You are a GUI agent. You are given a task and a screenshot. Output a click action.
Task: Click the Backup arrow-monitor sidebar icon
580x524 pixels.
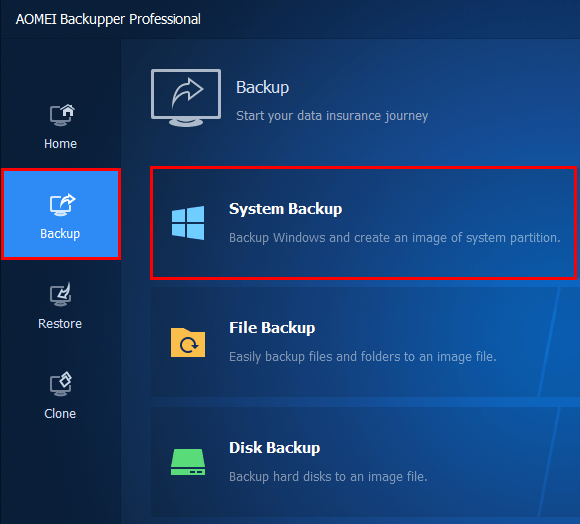62,205
